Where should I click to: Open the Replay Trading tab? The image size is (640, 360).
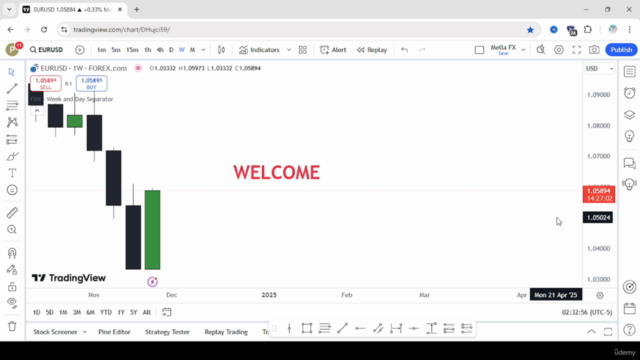pos(226,332)
